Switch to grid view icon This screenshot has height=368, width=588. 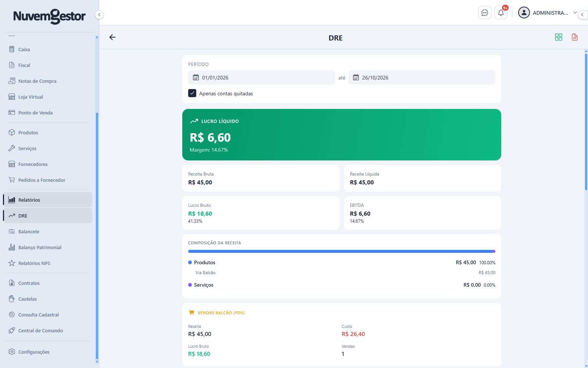[x=559, y=37]
